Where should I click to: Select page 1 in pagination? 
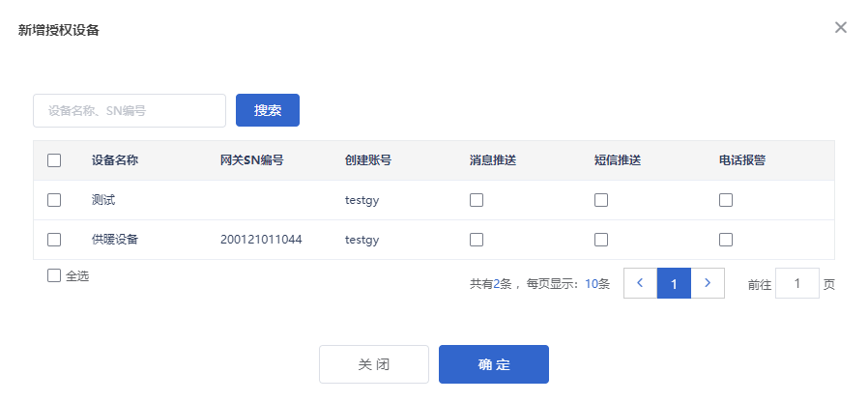[674, 283]
